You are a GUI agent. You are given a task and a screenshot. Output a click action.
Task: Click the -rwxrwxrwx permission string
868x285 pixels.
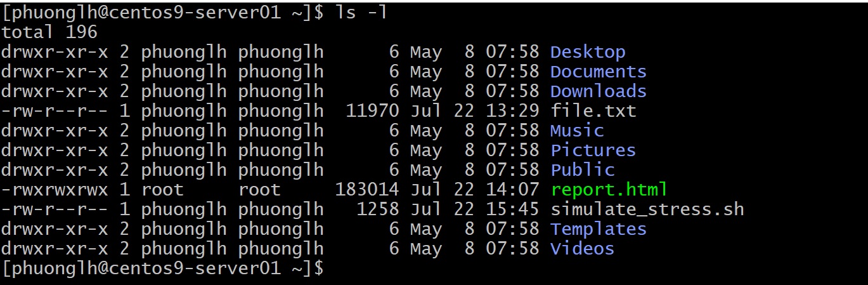(55, 190)
